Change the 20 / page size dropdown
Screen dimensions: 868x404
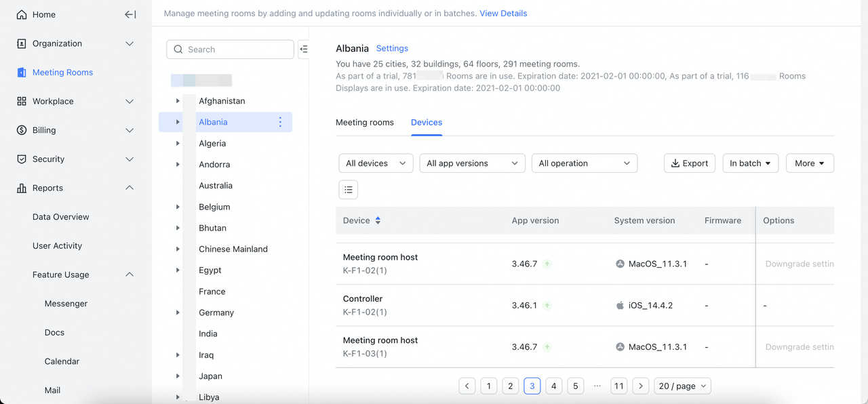point(682,386)
